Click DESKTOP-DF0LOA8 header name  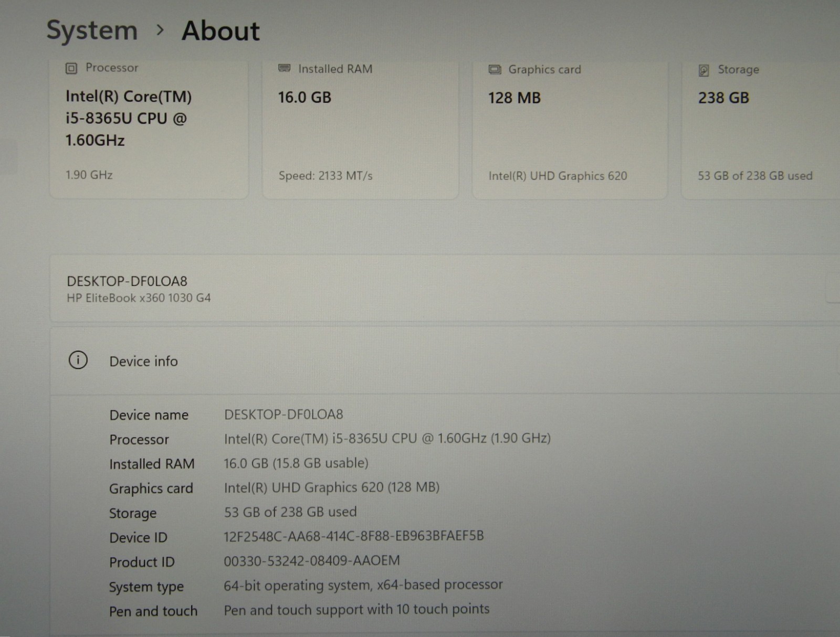[x=127, y=281]
